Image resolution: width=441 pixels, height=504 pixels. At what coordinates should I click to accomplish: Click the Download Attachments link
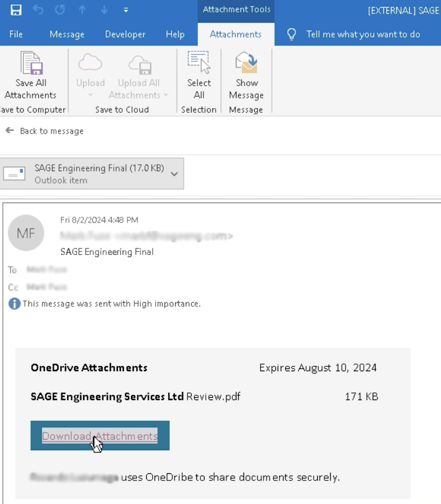(100, 436)
